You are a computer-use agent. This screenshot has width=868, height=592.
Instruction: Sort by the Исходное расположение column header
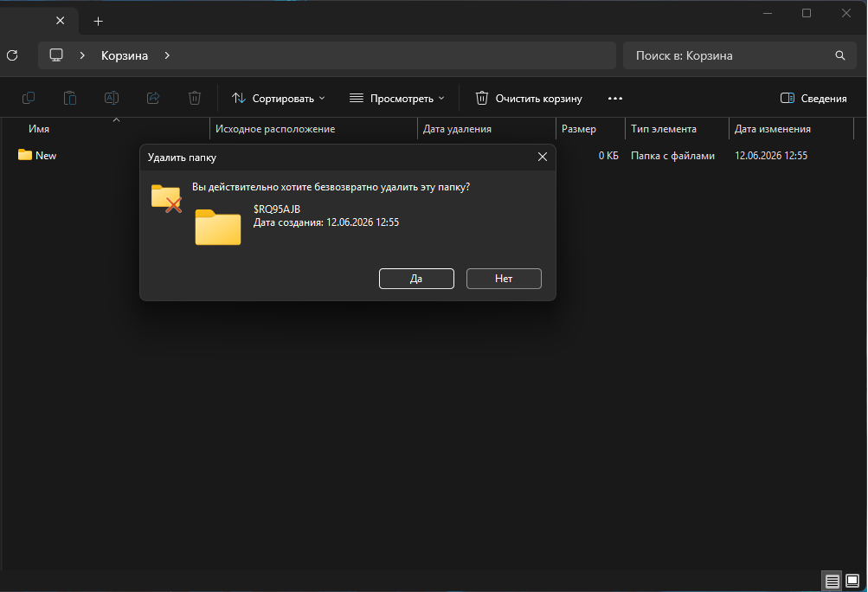(x=313, y=128)
